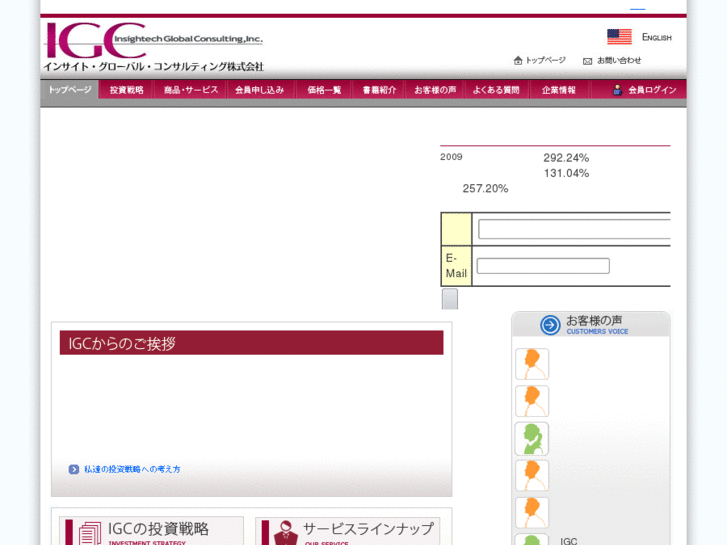Open the IGCの投資戦略 banner
Screen dimensions: 727x545
click(x=152, y=531)
